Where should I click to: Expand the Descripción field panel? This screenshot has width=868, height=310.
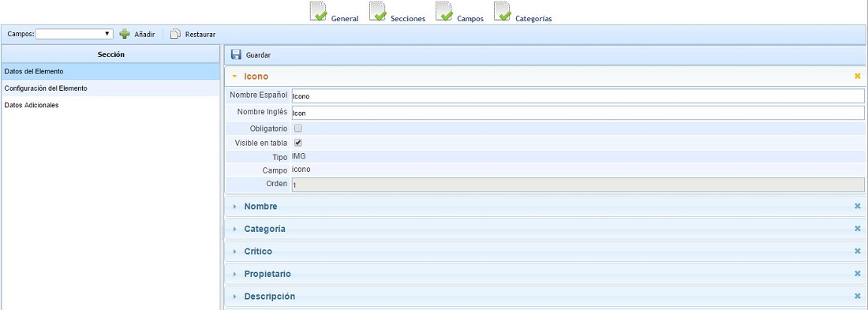[545, 296]
